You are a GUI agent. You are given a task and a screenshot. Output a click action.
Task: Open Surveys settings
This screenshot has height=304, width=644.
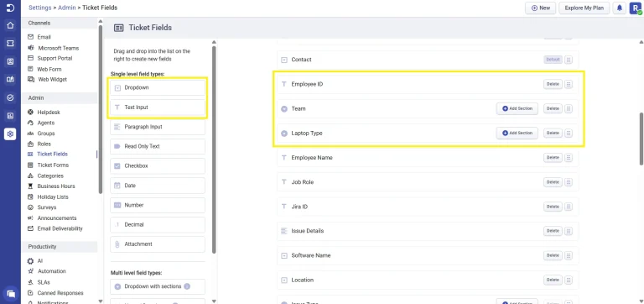tap(47, 207)
